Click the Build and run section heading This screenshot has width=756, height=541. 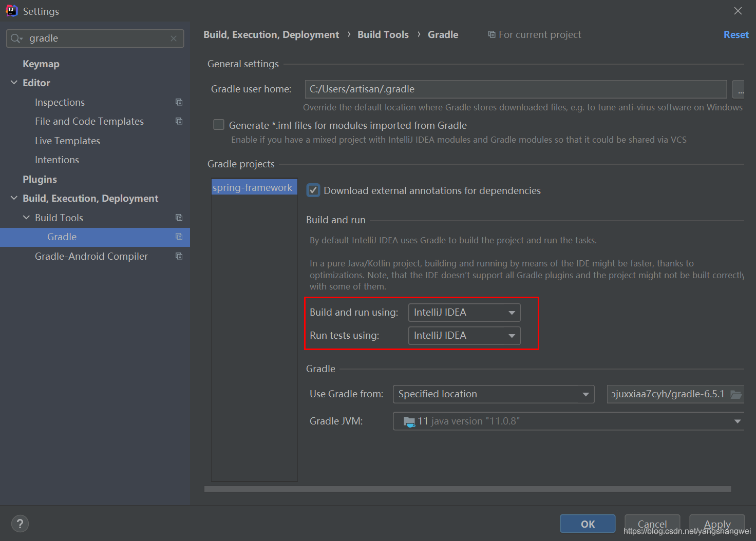coord(336,220)
